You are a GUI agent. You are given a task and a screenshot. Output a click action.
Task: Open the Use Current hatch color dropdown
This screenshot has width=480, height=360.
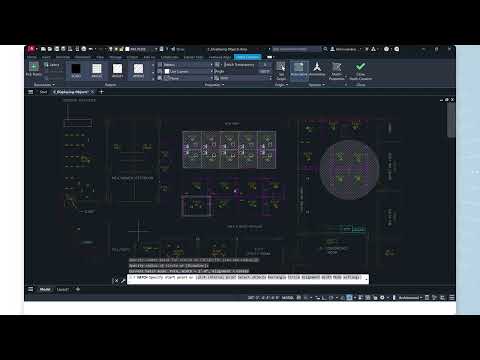click(185, 71)
